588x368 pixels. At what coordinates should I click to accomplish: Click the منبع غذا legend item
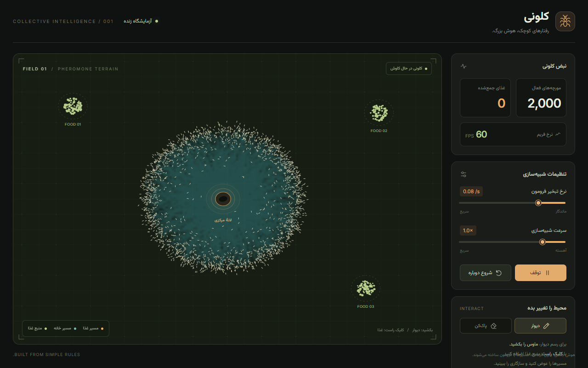tap(37, 328)
